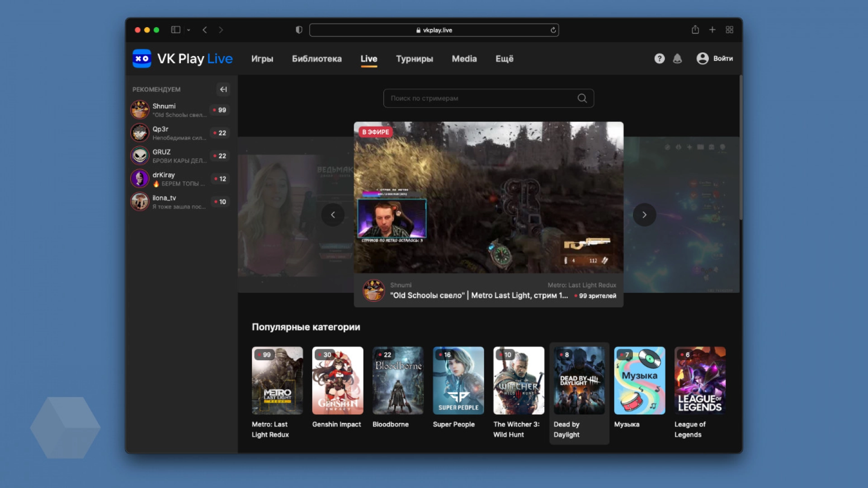Click the Войти login button
This screenshot has width=868, height=488.
722,59
